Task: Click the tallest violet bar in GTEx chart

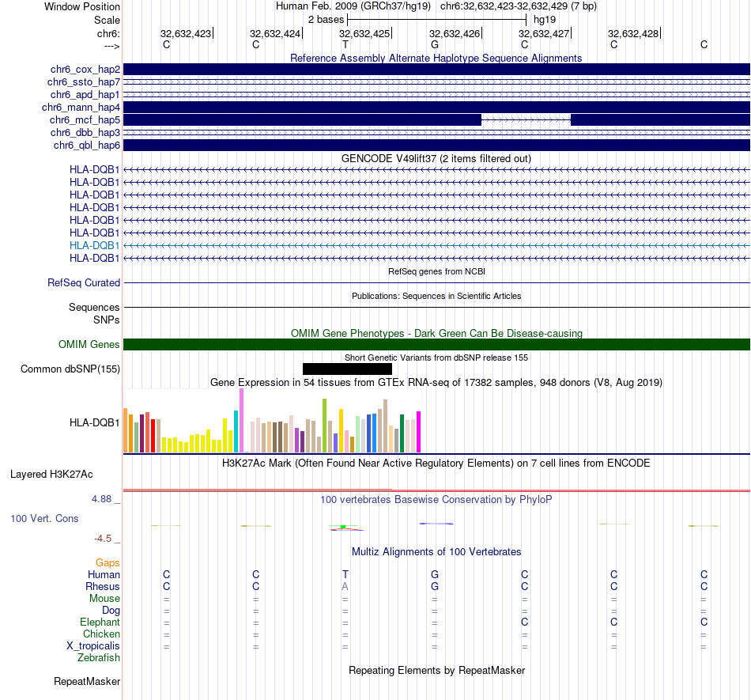Action: [x=241, y=421]
